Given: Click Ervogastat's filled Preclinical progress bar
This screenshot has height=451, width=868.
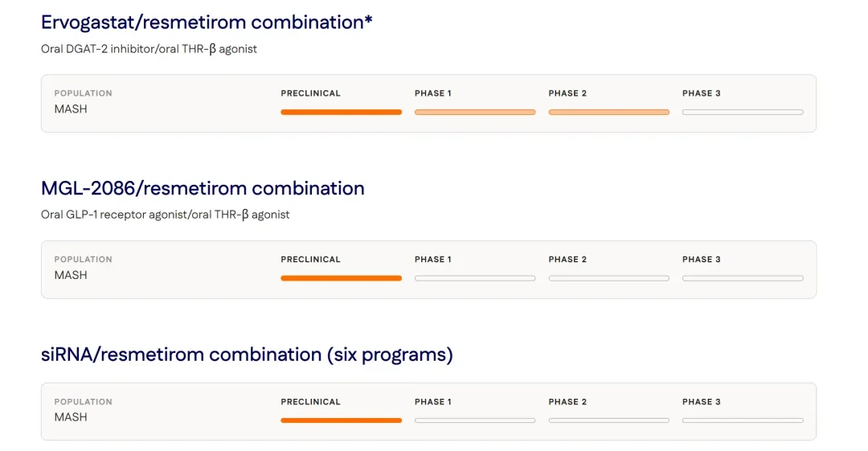Looking at the screenshot, I should point(341,112).
